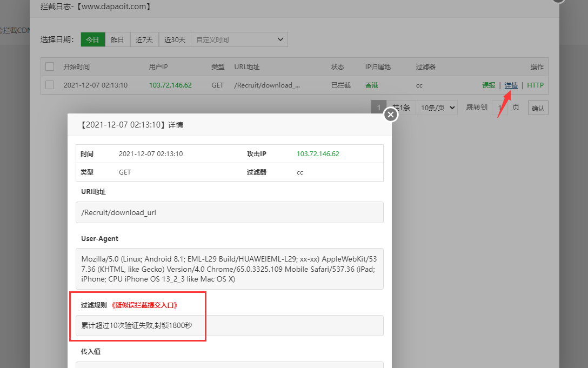Select the 今日 date filter tab
The image size is (588, 368).
[92, 39]
